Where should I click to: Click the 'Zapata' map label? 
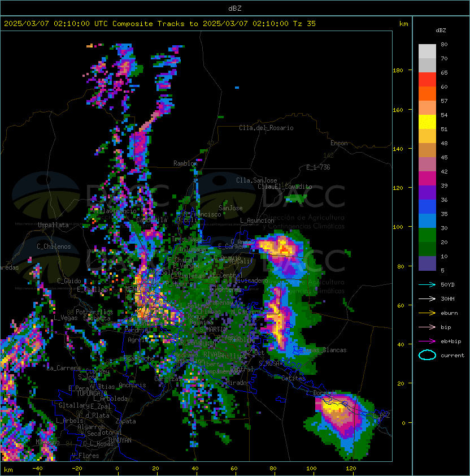tap(125, 421)
